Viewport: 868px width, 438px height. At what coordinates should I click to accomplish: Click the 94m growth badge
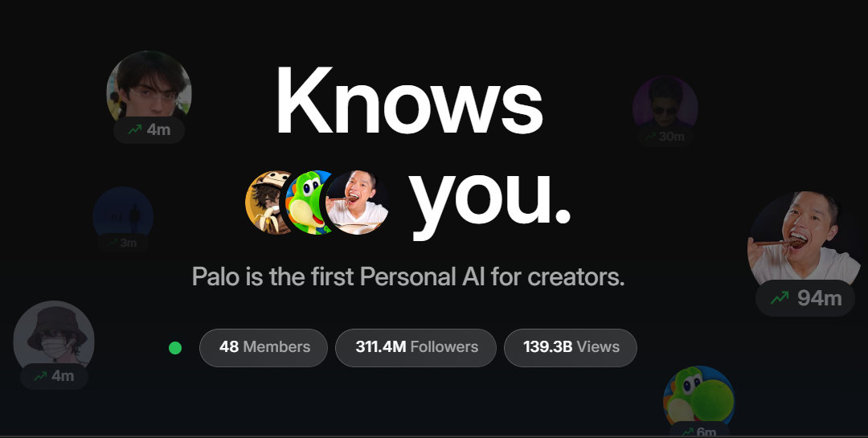(x=805, y=298)
